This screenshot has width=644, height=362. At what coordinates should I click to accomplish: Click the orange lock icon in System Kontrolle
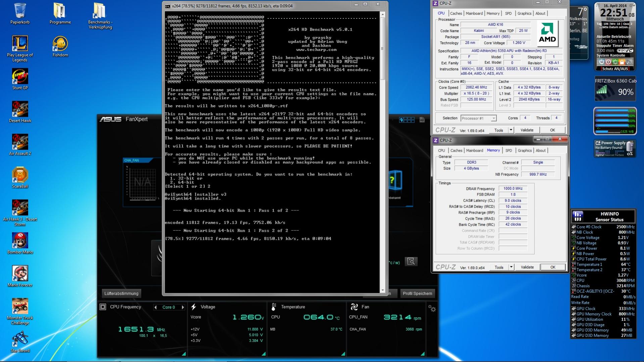click(622, 62)
